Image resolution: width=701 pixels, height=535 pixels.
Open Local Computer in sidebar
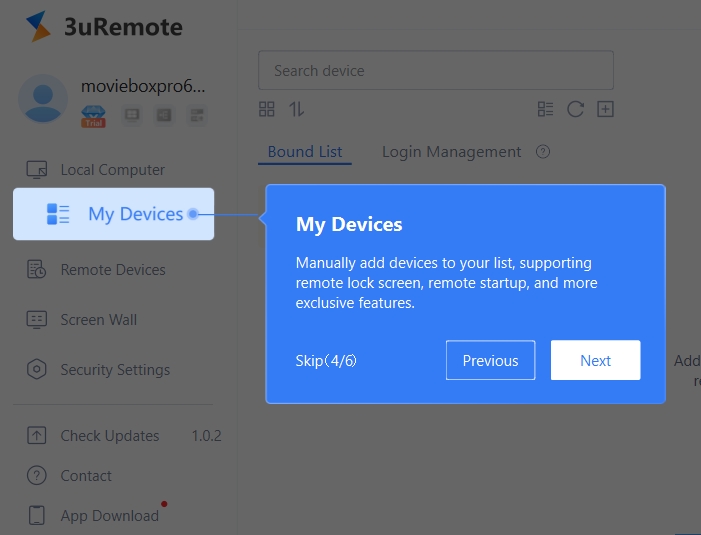point(114,170)
